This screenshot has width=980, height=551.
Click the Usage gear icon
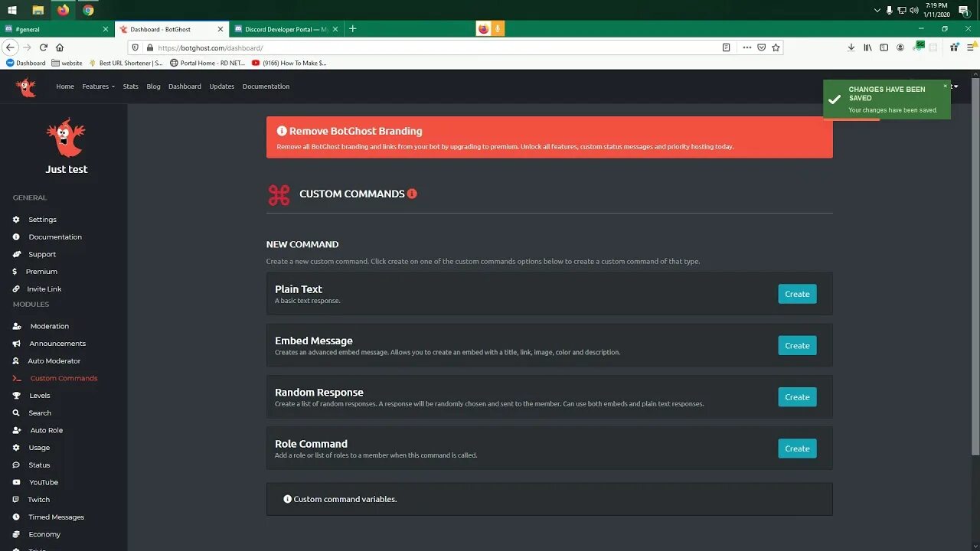click(16, 448)
